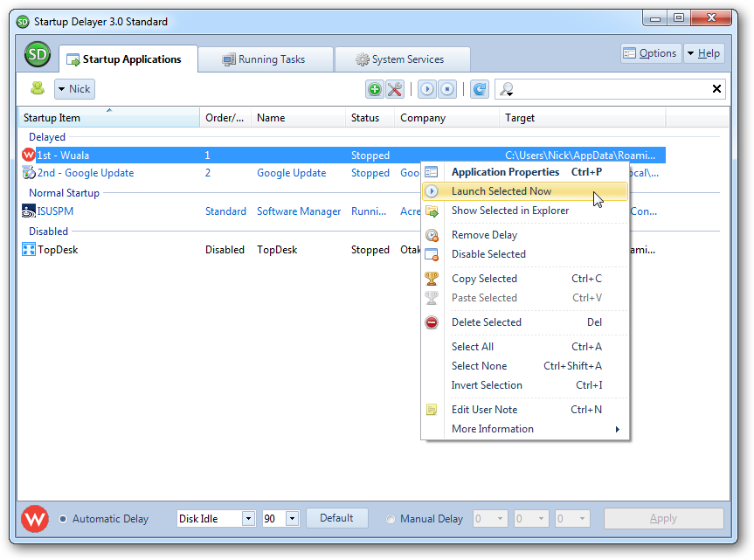754x560 pixels.
Task: Sort by Startup Item column header
Action: [109, 118]
